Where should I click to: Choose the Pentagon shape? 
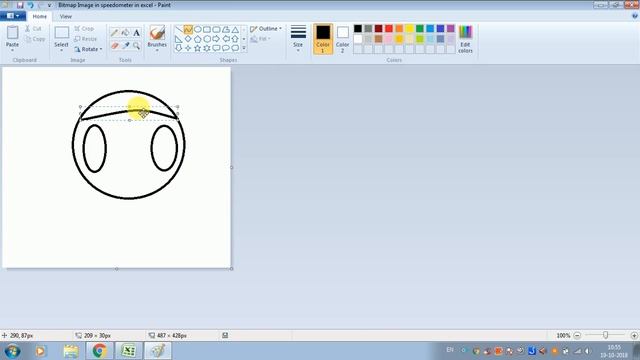coord(198,39)
